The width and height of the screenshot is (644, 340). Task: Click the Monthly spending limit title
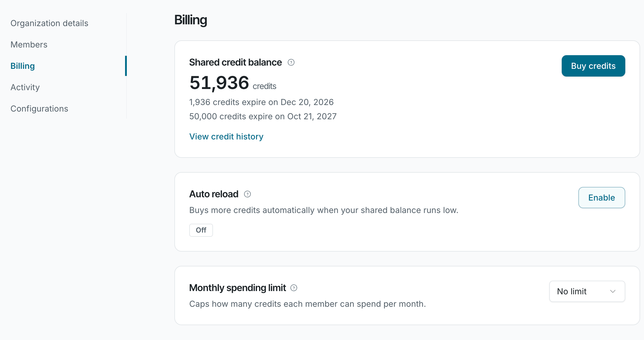238,288
